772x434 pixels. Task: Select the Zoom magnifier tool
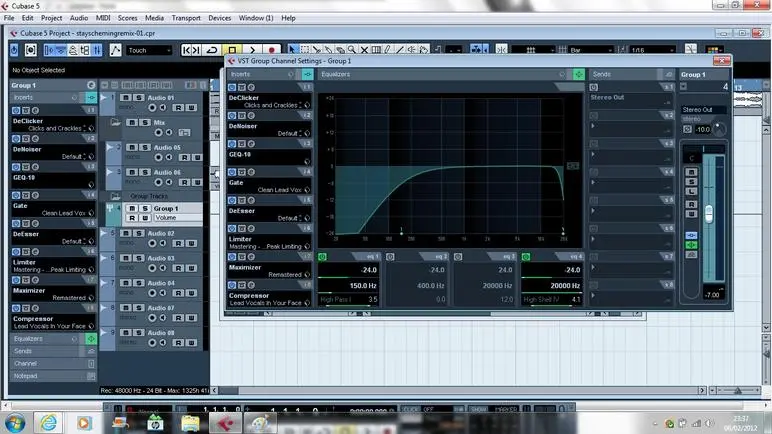click(352, 50)
